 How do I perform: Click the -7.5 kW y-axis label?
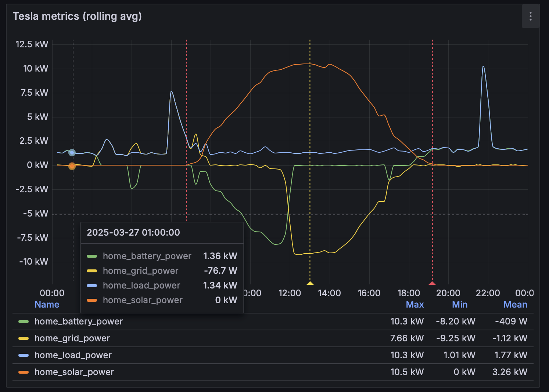click(x=33, y=238)
